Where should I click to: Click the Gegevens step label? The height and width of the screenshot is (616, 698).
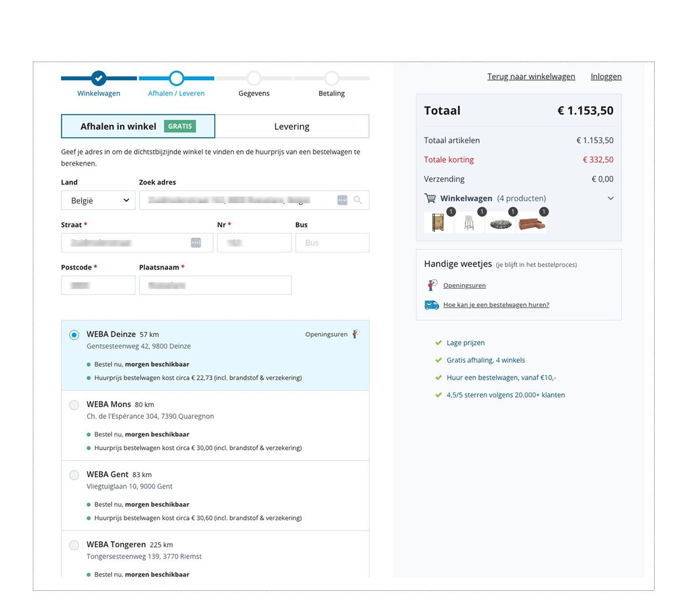(x=254, y=93)
